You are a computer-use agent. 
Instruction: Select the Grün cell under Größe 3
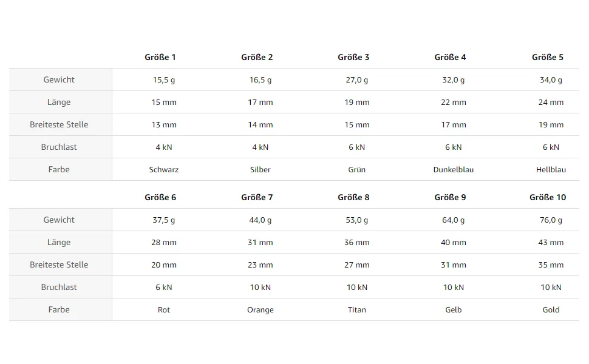tap(357, 170)
